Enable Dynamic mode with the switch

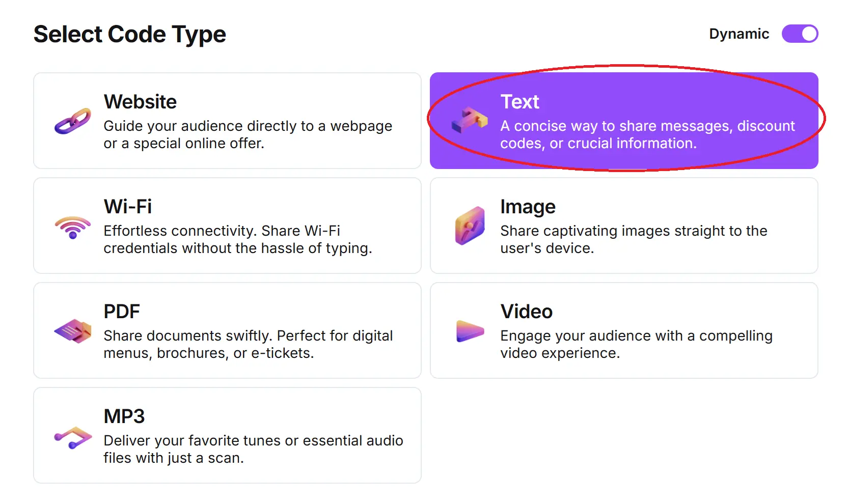point(800,34)
